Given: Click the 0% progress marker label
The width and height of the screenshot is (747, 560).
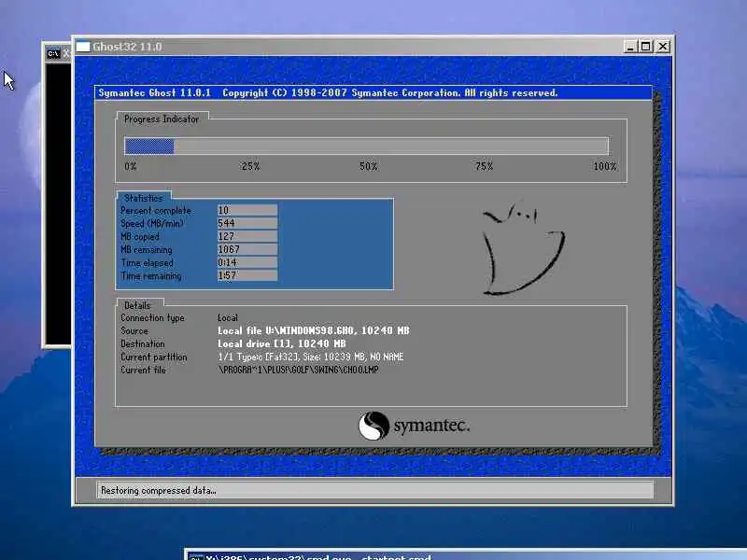Looking at the screenshot, I should pos(131,166).
